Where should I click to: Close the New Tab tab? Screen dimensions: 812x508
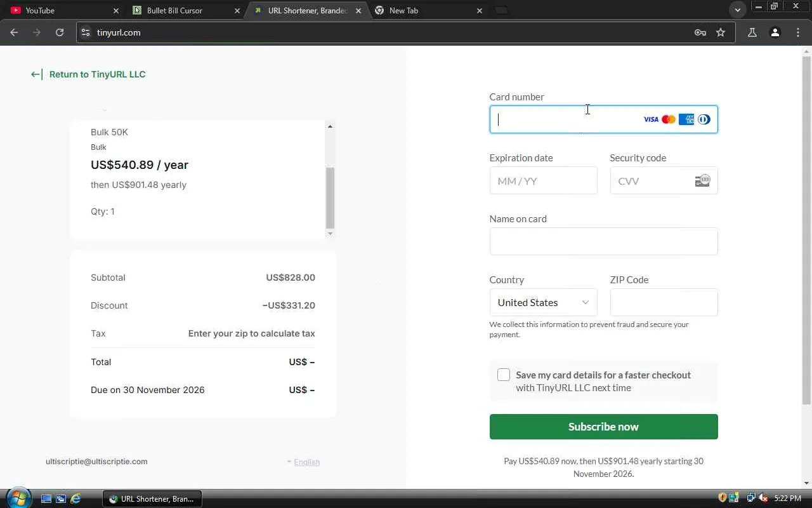pyautogui.click(x=480, y=11)
